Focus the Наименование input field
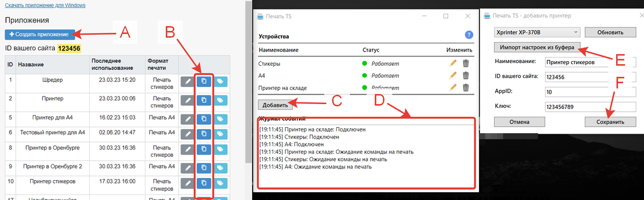 coord(590,62)
